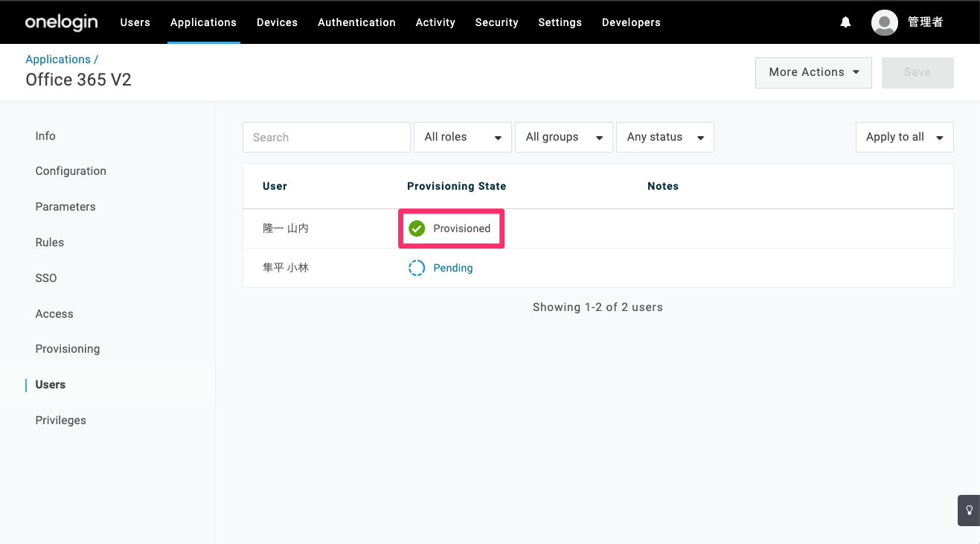Open the lightbulb help widget

969,511
